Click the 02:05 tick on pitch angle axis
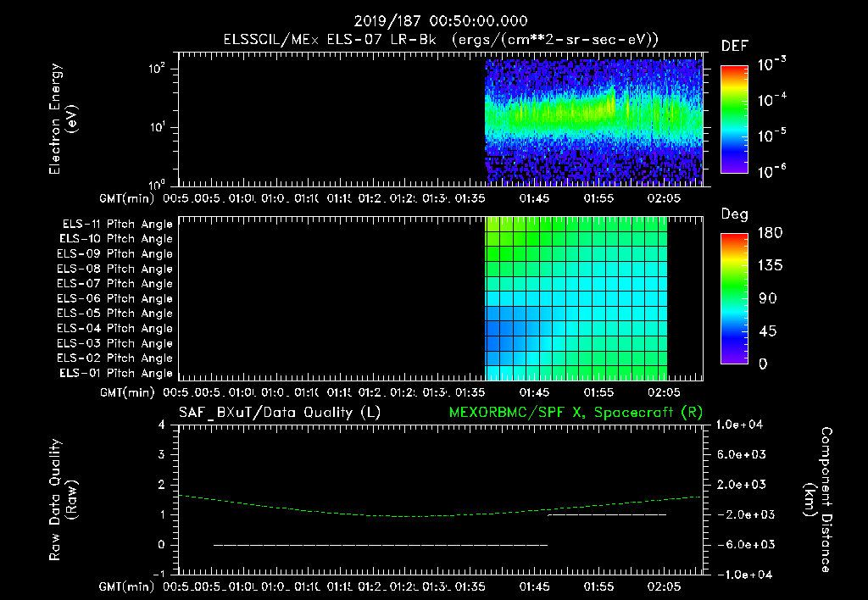Image resolution: width=868 pixels, height=600 pixels. coord(664,392)
